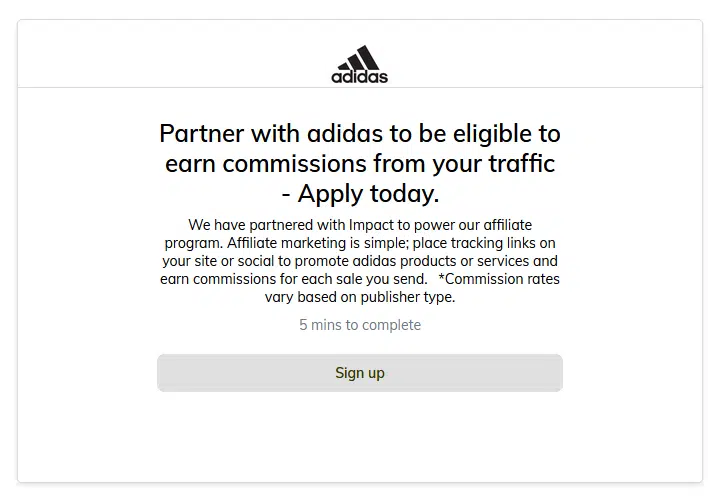This screenshot has width=715, height=499.
Task: Click the "earn commissions from your traffic" line
Action: pyautogui.click(x=360, y=163)
